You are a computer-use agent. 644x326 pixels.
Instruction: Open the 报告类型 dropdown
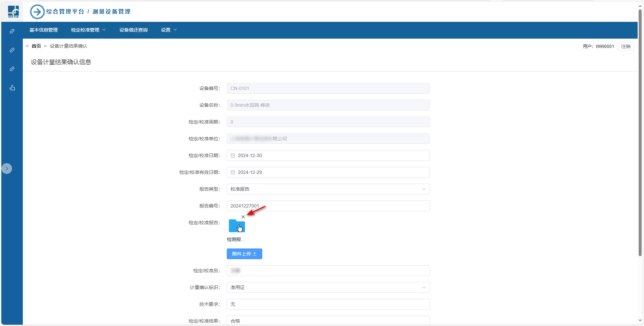328,189
